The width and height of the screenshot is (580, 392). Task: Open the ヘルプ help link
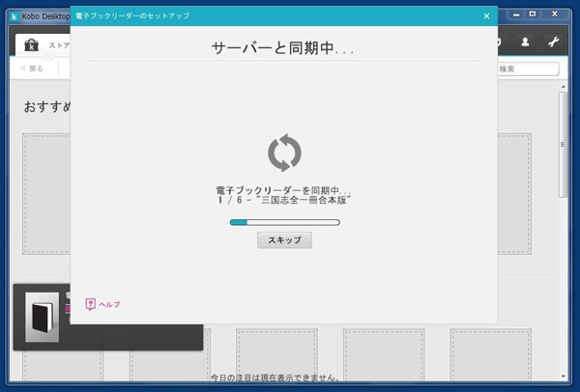tap(102, 304)
